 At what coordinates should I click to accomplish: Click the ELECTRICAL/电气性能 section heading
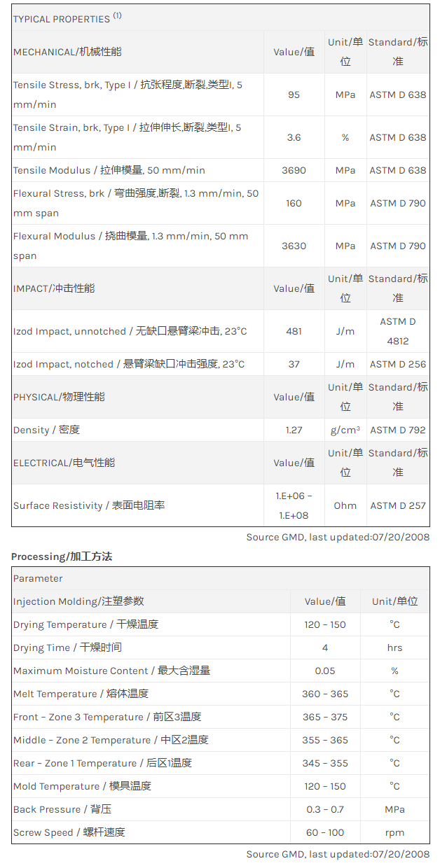64,463
